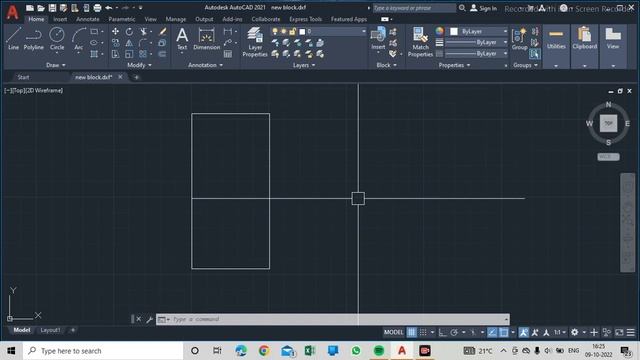Toggle Ortho mode in the status bar

tap(442, 332)
